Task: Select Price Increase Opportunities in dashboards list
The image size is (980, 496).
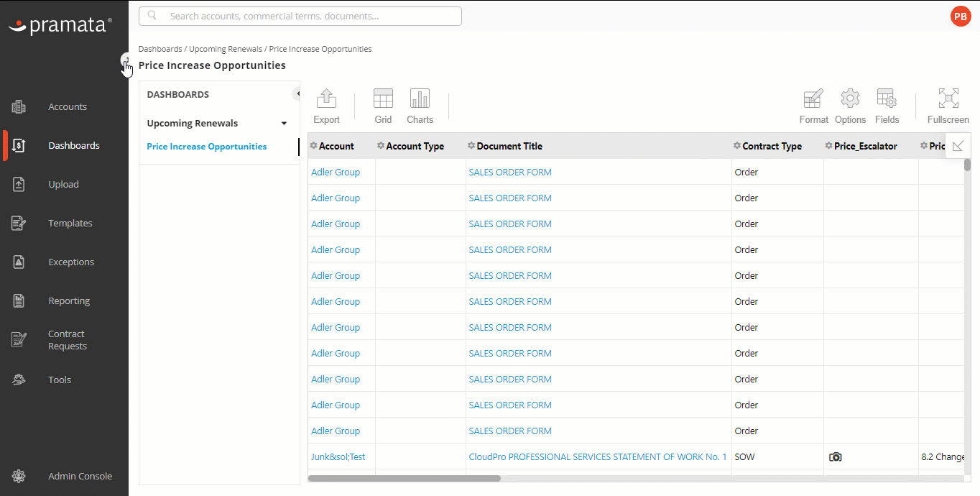Action: [207, 147]
